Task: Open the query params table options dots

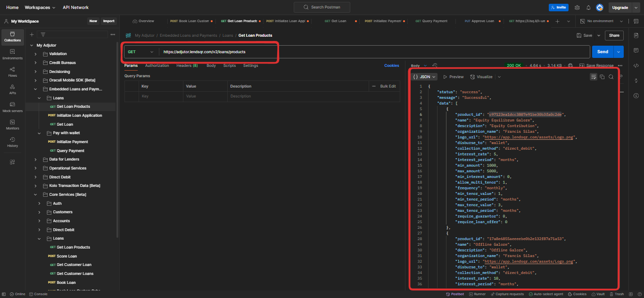Action: (374, 86)
